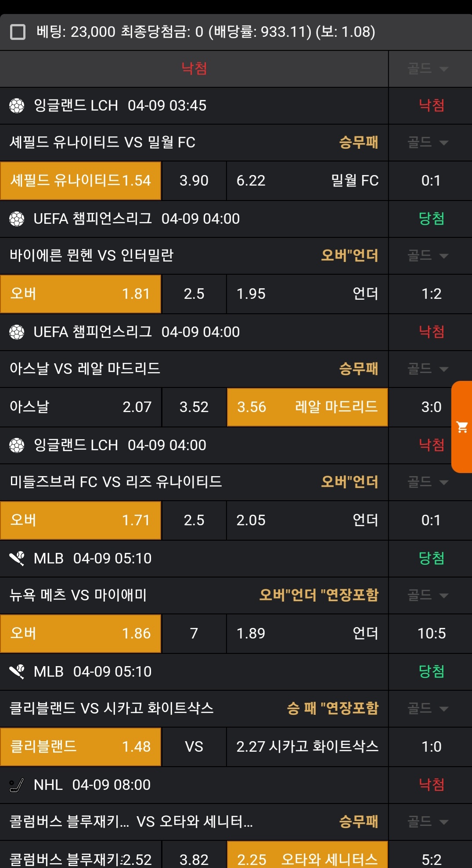Screen dimensions: 472x868
Task: Tick the checkbox beside 베팅: 23,000
Action: tap(18, 32)
